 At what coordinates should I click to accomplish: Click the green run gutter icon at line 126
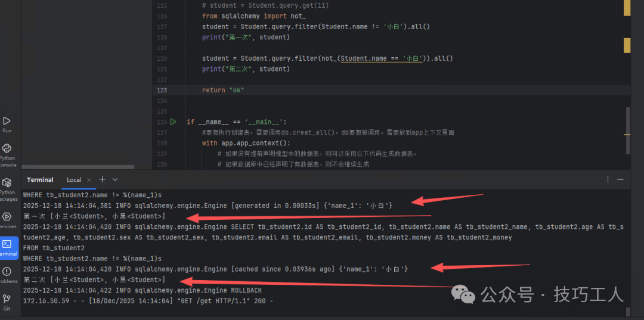point(173,122)
